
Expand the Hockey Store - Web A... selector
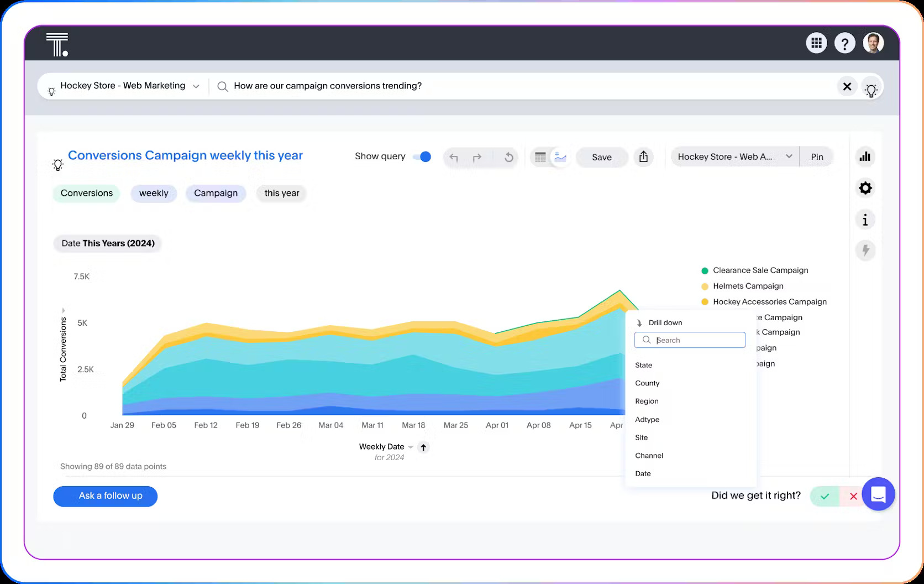click(x=789, y=157)
